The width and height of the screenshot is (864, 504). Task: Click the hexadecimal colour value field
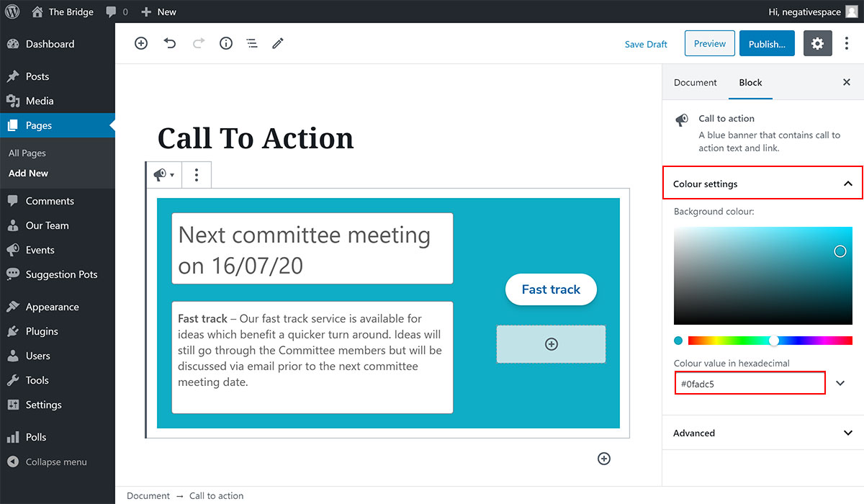point(750,384)
